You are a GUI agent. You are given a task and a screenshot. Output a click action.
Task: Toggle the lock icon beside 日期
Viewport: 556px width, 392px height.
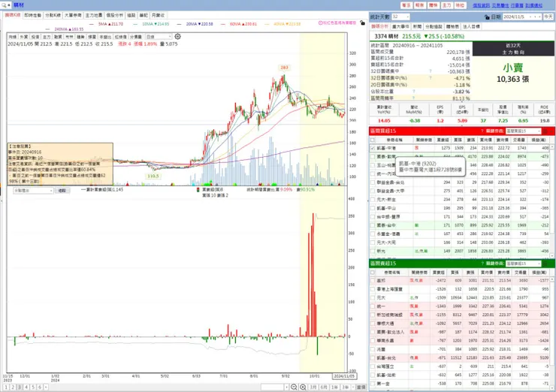487,17
